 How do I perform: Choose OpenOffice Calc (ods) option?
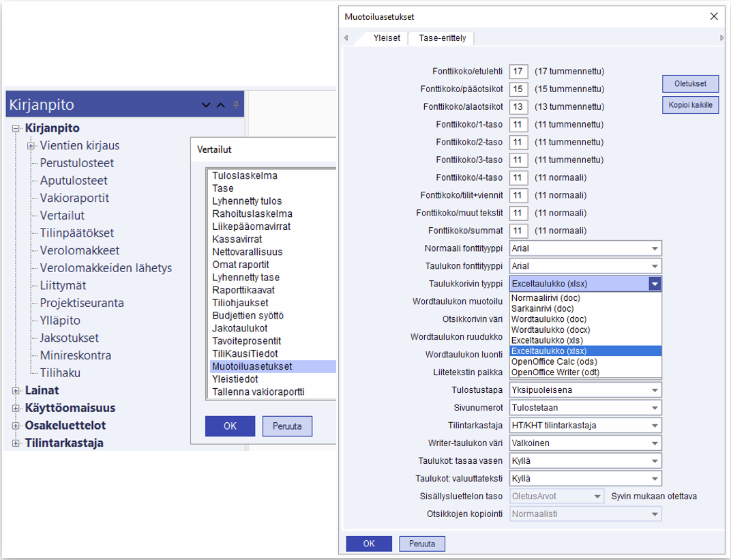point(554,362)
